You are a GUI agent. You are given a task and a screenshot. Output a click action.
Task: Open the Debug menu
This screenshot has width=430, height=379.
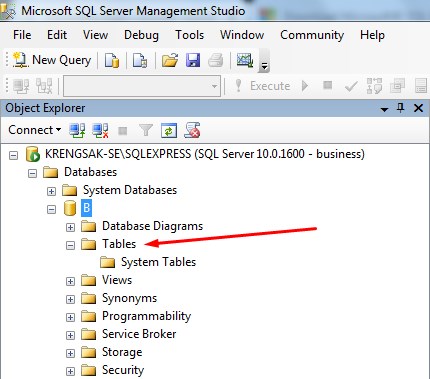(x=141, y=35)
